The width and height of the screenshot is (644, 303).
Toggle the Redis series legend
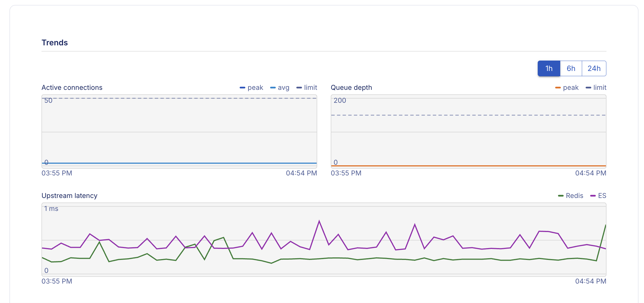point(571,196)
